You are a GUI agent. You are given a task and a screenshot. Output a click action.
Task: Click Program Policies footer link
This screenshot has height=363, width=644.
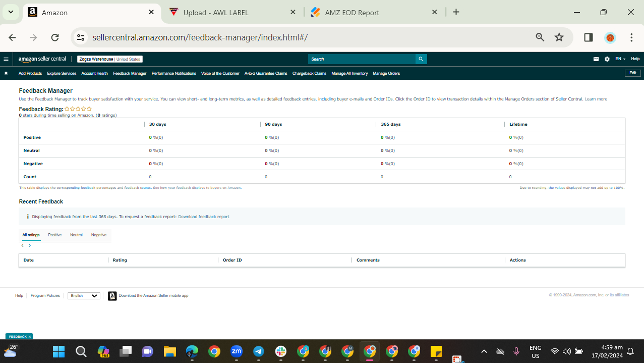click(45, 296)
